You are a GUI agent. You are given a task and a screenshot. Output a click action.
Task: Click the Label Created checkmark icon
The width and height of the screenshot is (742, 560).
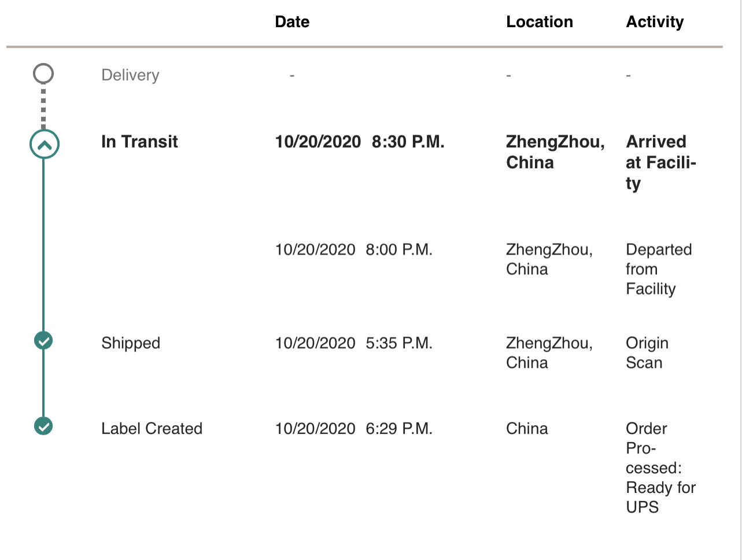point(43,426)
